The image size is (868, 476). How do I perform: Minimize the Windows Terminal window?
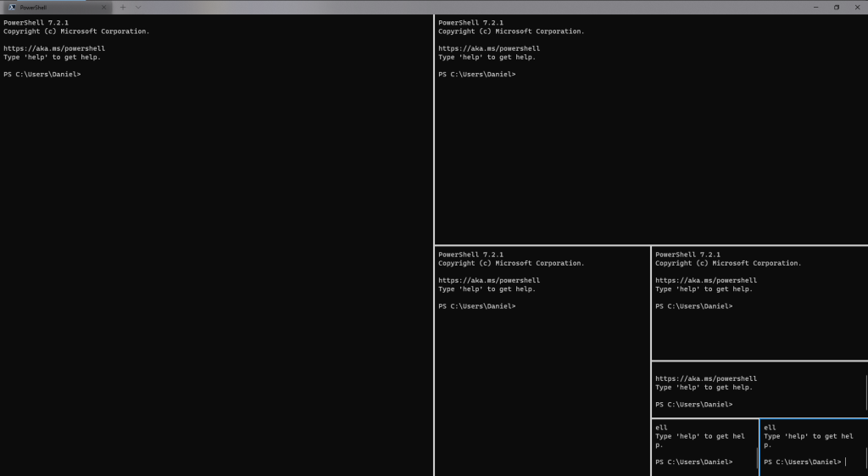(815, 7)
